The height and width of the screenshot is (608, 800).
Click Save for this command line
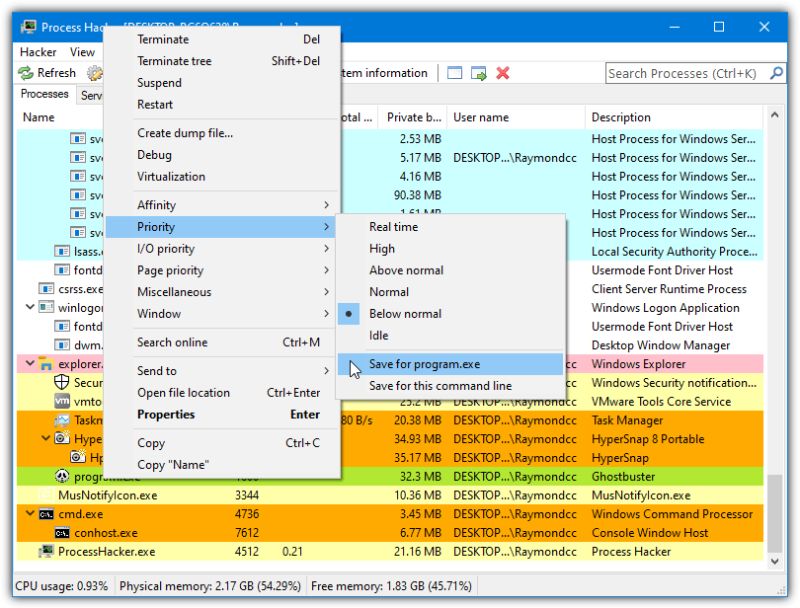[451, 386]
